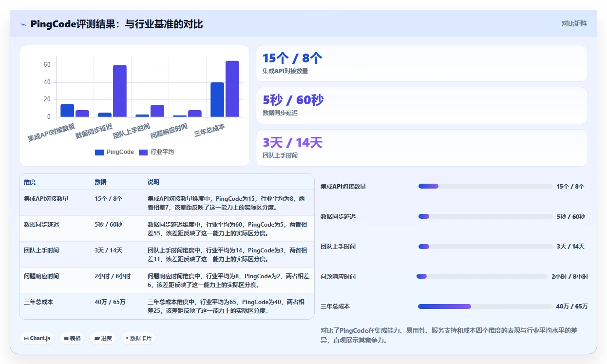Toggle the PingCode legend entry
607x364 pixels.
pos(114,152)
